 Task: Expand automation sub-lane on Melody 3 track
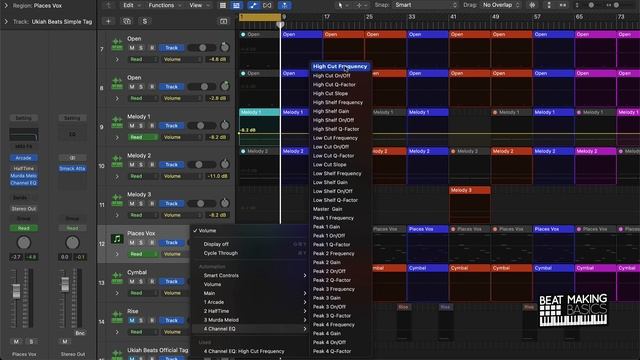tap(117, 215)
